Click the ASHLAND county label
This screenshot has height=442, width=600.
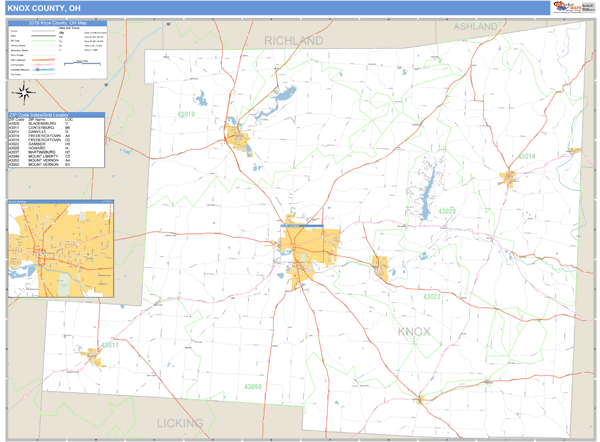click(474, 25)
